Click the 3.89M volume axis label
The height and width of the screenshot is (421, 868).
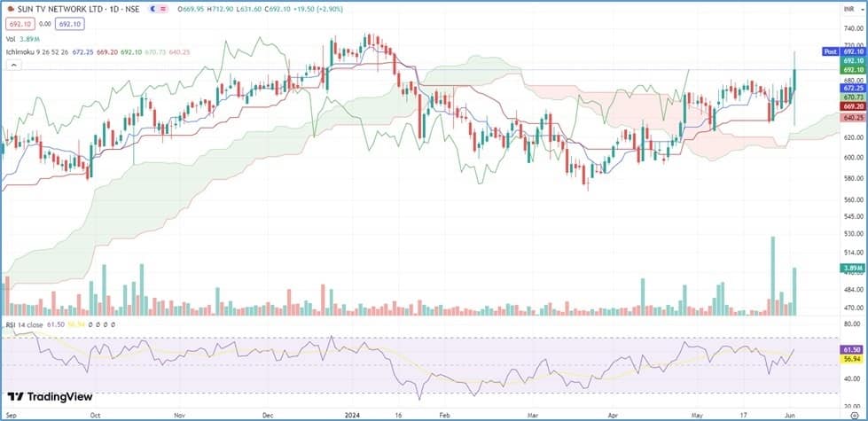[853, 268]
